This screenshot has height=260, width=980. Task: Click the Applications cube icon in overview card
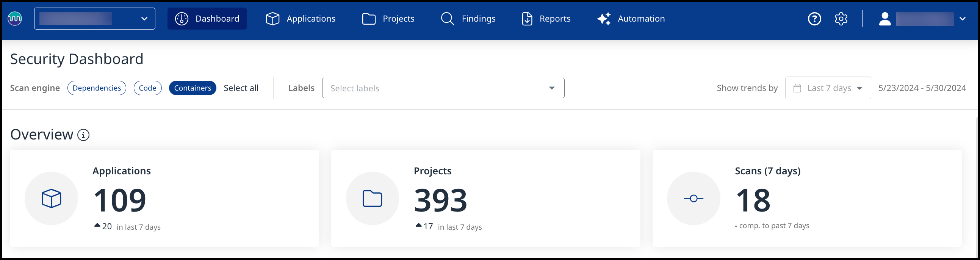pos(52,198)
